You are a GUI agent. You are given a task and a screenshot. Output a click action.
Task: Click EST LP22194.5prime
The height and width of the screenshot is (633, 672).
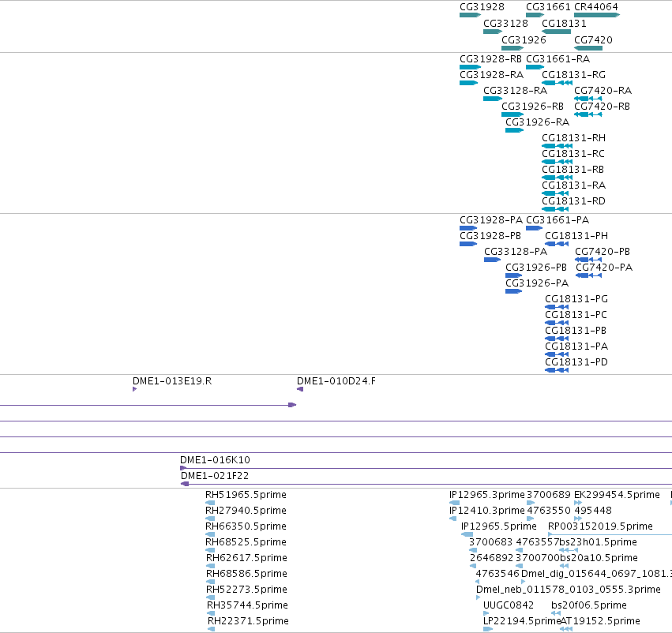coord(522,621)
